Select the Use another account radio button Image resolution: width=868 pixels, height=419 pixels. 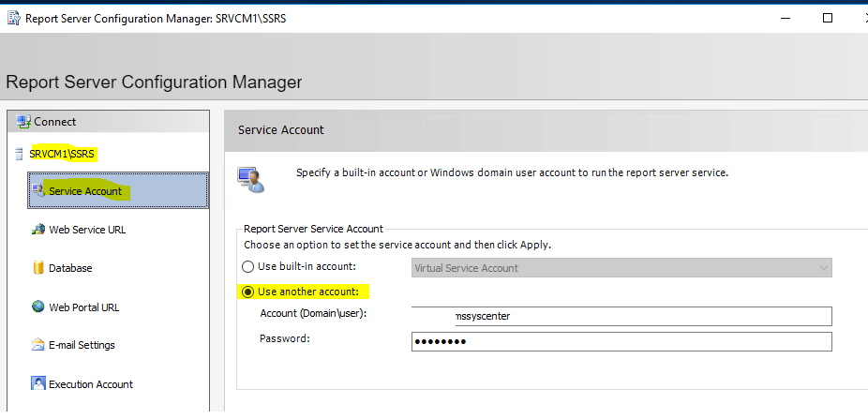pyautogui.click(x=248, y=292)
